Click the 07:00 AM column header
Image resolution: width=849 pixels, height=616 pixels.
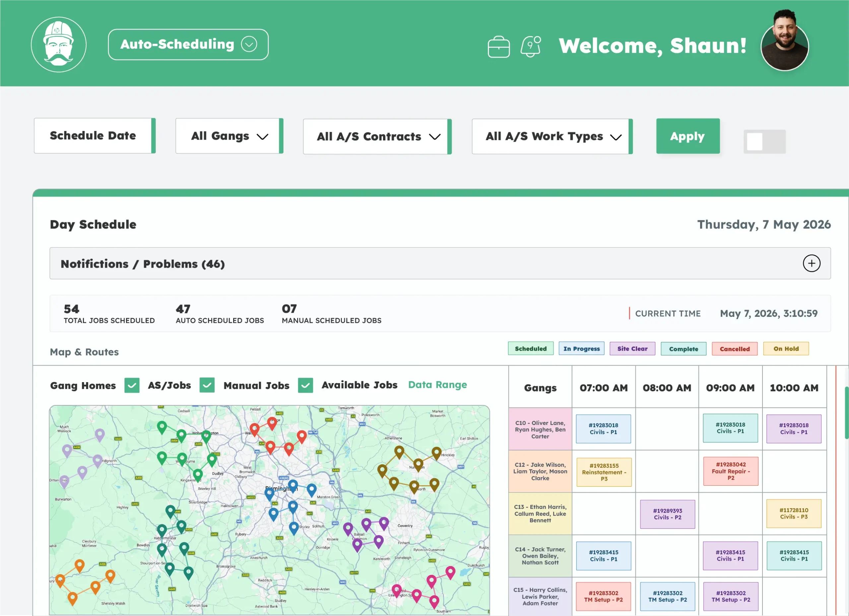[x=604, y=387]
